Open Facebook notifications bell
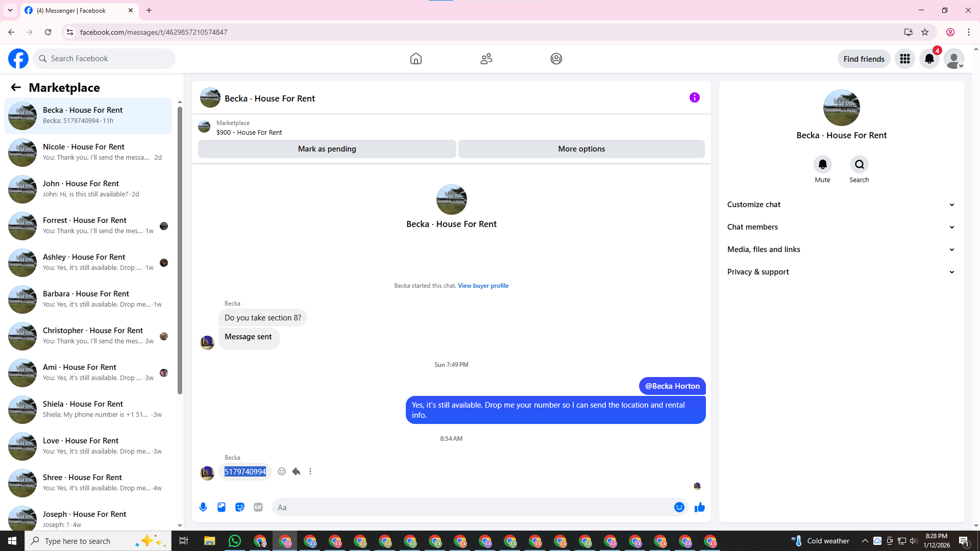980x551 pixels. click(929, 59)
